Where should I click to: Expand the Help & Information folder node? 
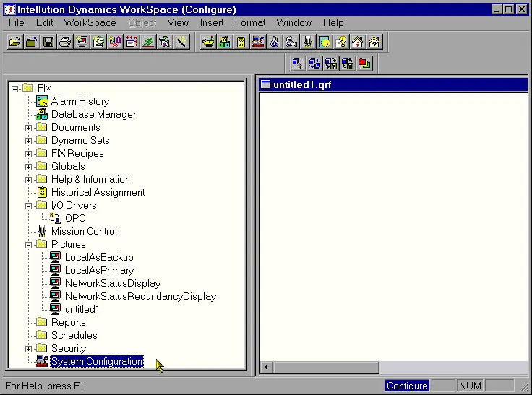tap(28, 180)
